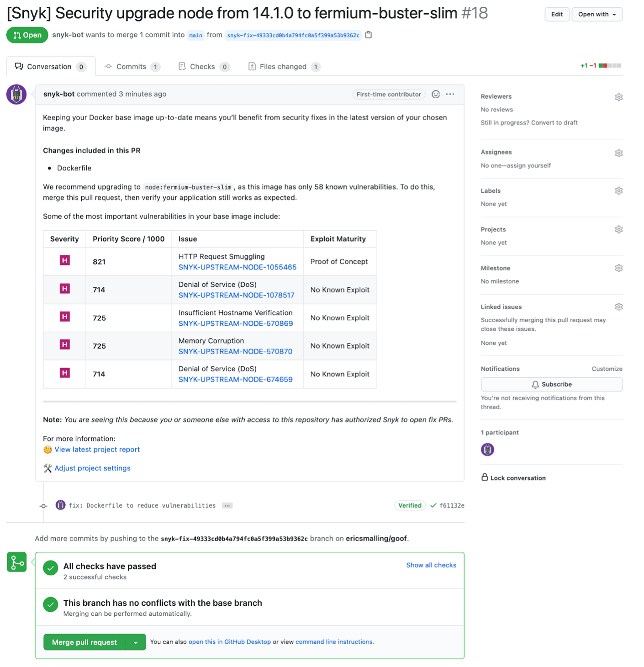644x667 pixels.
Task: Open the Reviewers settings gear
Action: click(619, 97)
